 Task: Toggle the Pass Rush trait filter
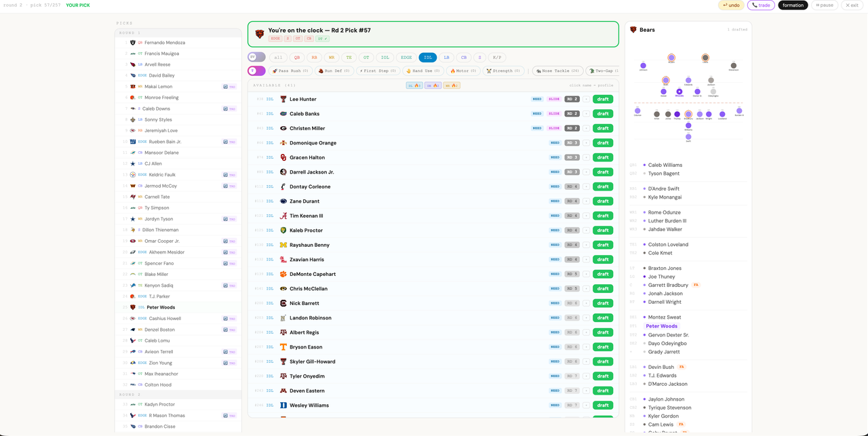pos(290,71)
